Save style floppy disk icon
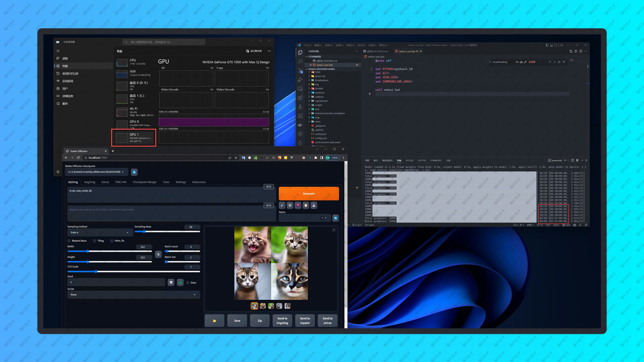Screen dimensions: 644x362 [x=314, y=205]
